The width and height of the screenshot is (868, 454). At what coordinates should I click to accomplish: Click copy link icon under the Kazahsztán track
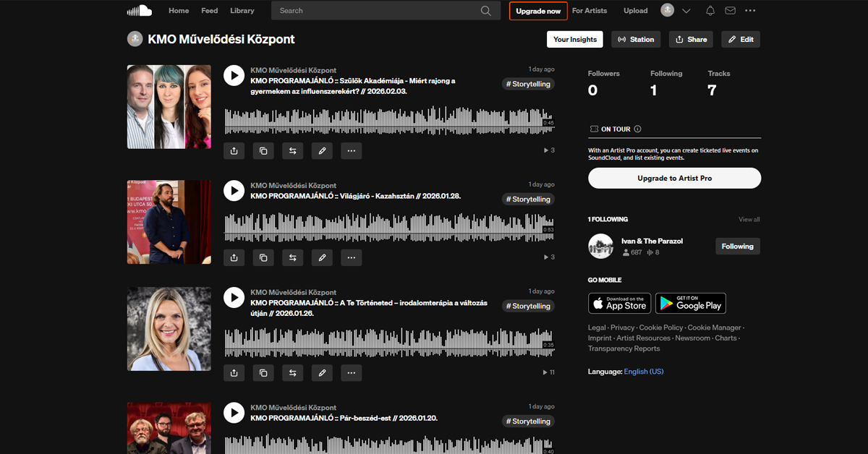263,257
